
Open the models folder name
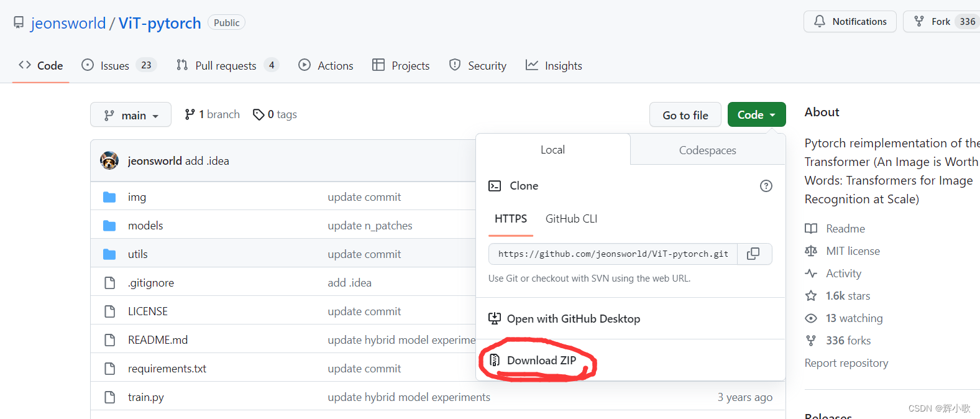point(145,226)
